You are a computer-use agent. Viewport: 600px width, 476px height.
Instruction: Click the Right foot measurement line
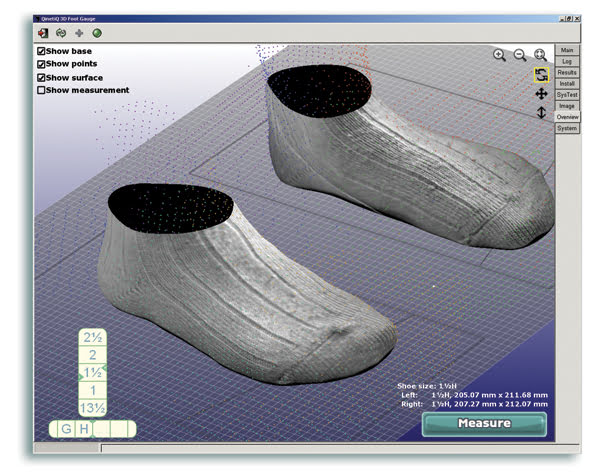coord(474,404)
